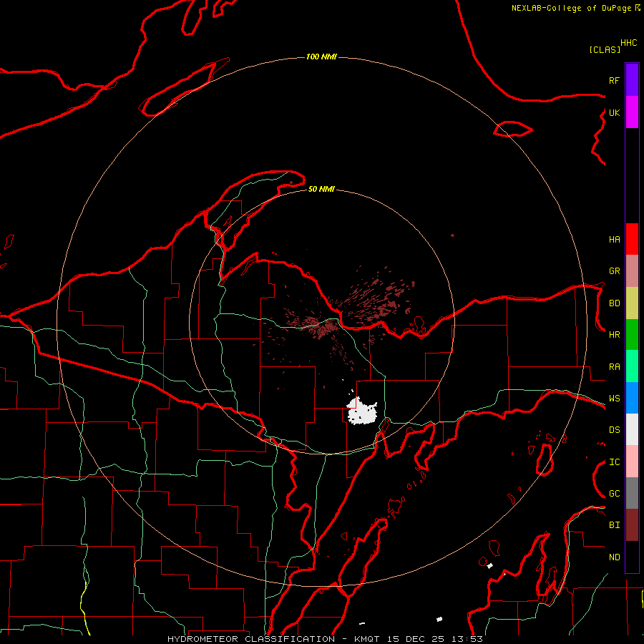Click the HYDROMETEOR CLASSIFICATION title text
This screenshot has width=644, height=644.
point(251,639)
